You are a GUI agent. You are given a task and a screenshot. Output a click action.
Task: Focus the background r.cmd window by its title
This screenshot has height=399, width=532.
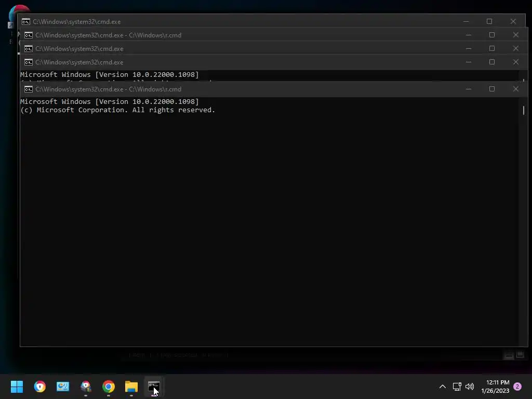pyautogui.click(x=108, y=35)
